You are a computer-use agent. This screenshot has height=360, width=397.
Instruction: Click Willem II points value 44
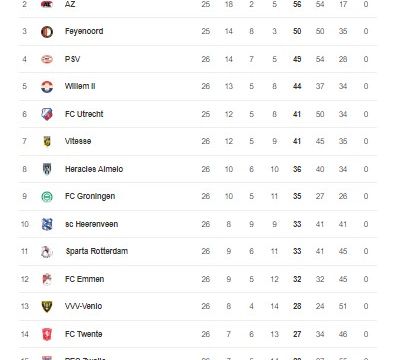click(297, 86)
